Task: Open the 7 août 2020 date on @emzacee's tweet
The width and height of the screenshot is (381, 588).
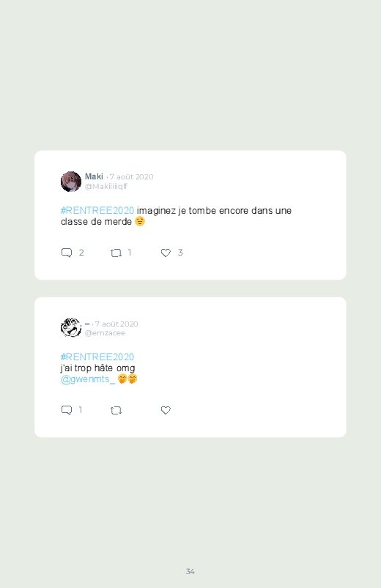Action: [x=116, y=324]
